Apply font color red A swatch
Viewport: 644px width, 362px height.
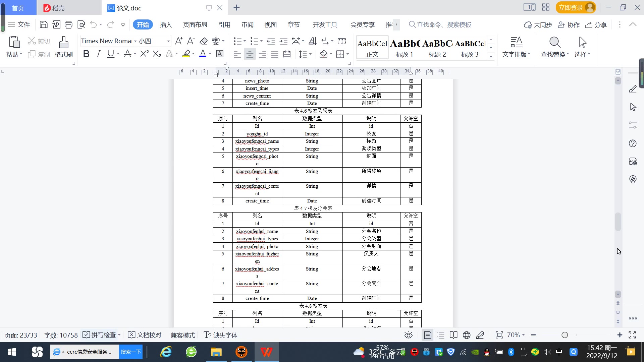click(x=203, y=54)
